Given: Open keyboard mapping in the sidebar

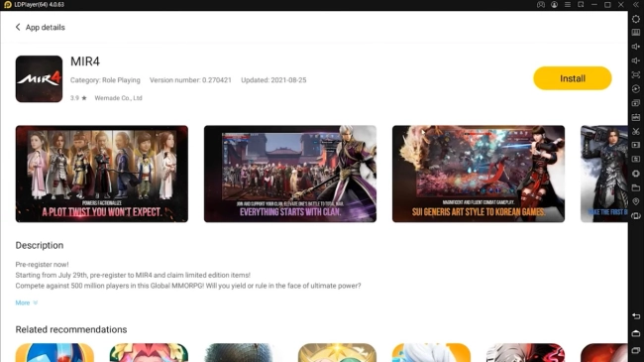Looking at the screenshot, I should click(x=636, y=33).
